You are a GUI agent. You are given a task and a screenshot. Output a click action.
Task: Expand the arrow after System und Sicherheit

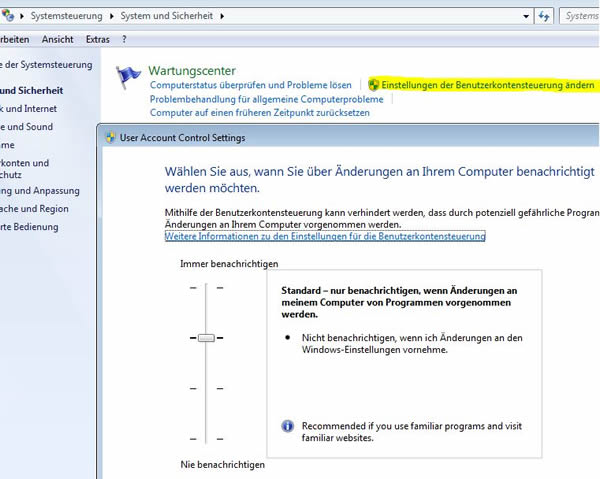click(222, 16)
